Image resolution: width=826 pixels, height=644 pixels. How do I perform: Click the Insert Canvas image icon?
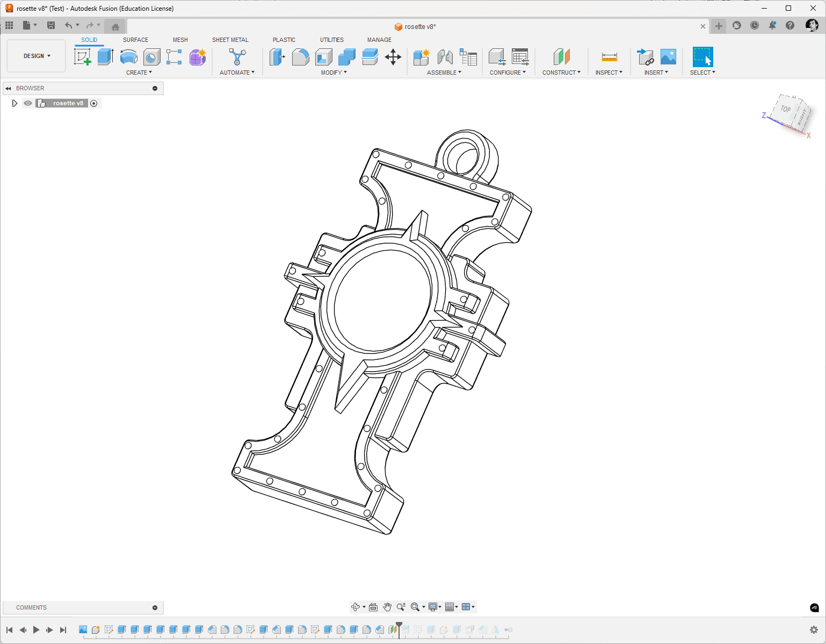668,56
